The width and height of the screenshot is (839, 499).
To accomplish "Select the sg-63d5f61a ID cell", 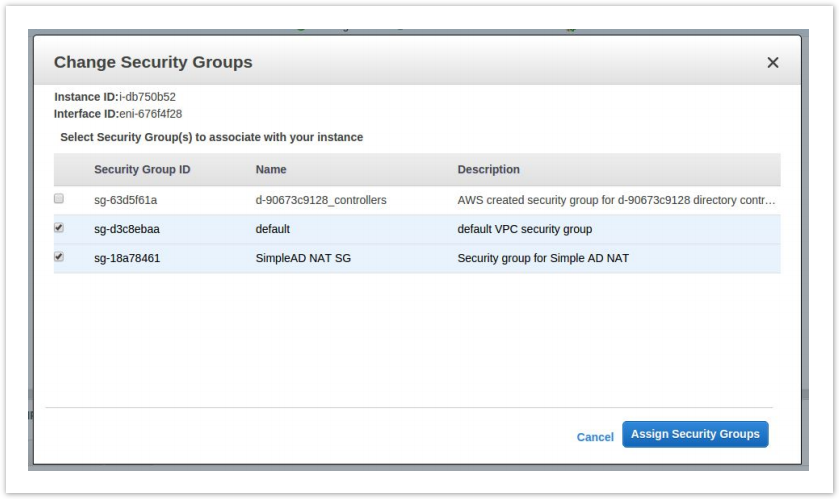I will click(126, 200).
